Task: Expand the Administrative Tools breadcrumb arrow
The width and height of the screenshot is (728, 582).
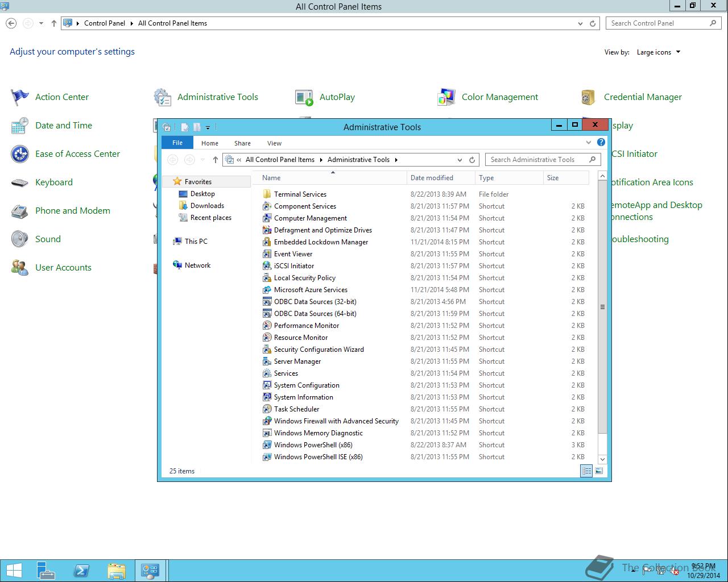Action: (x=396, y=160)
